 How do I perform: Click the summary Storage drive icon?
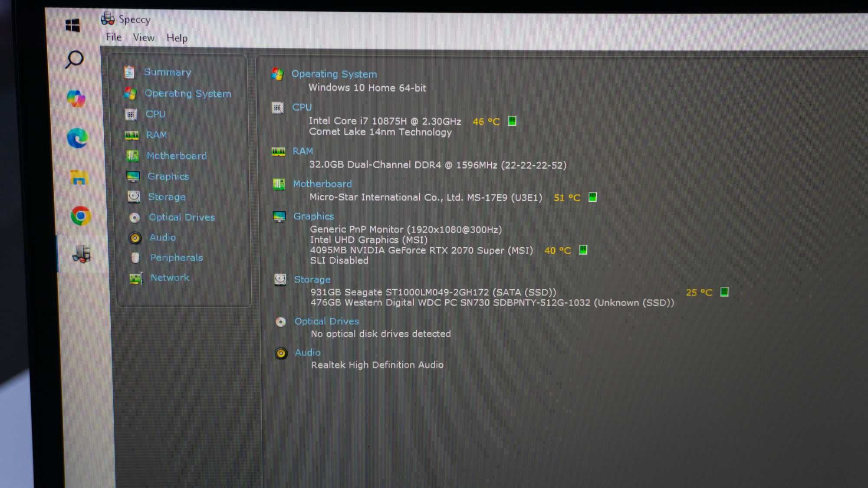pos(280,280)
